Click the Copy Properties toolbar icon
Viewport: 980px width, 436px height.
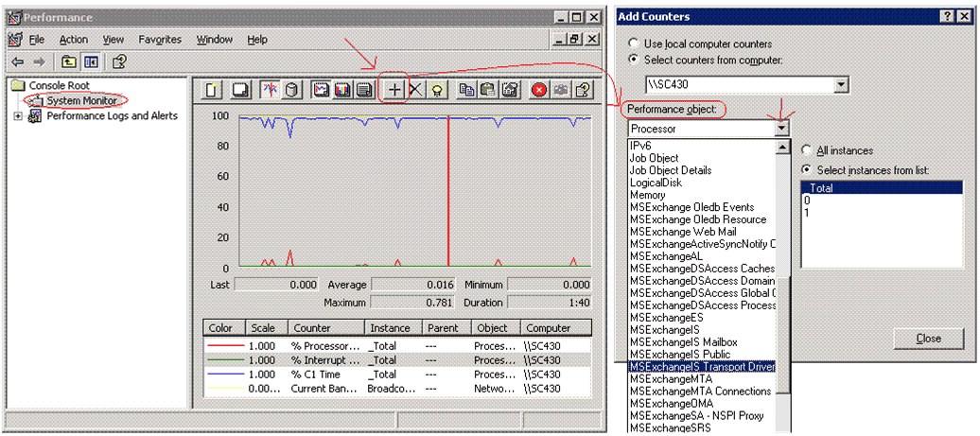pyautogui.click(x=466, y=90)
